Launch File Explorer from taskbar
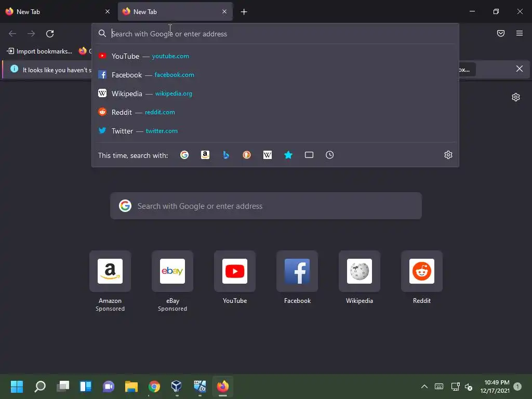Image resolution: width=532 pixels, height=399 pixels. point(131,387)
